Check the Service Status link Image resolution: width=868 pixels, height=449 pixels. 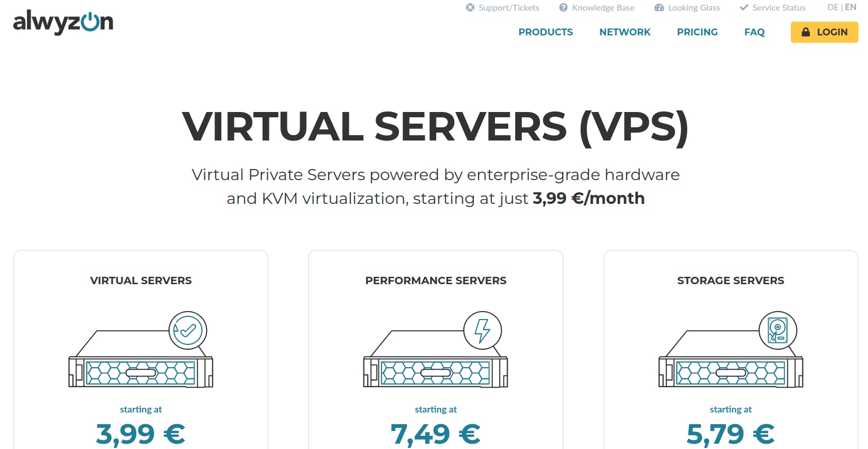[773, 7]
